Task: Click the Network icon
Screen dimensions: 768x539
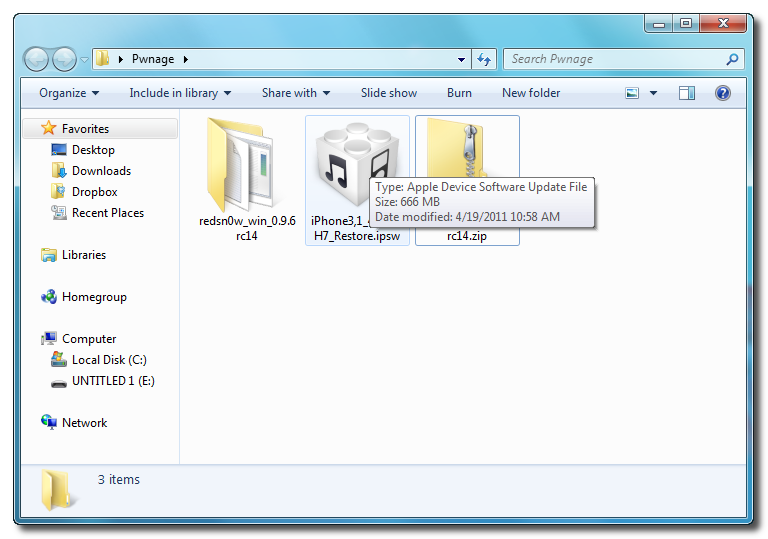Action: click(x=48, y=422)
